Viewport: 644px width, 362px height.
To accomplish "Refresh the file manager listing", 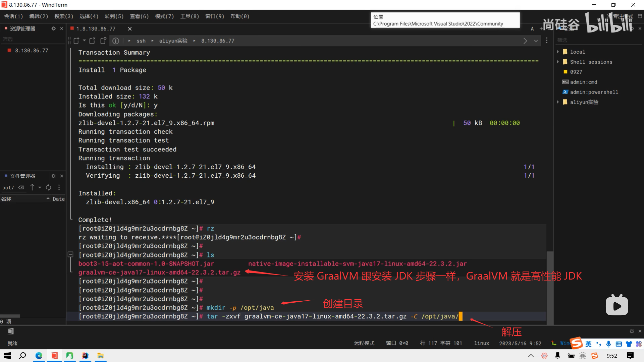I will [49, 187].
